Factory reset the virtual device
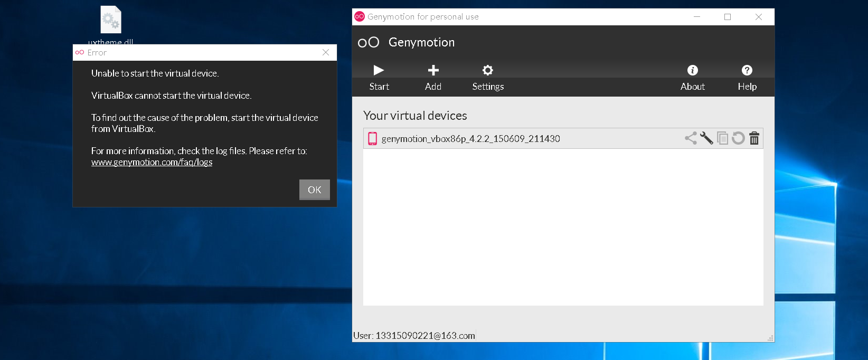The width and height of the screenshot is (868, 360). [738, 138]
